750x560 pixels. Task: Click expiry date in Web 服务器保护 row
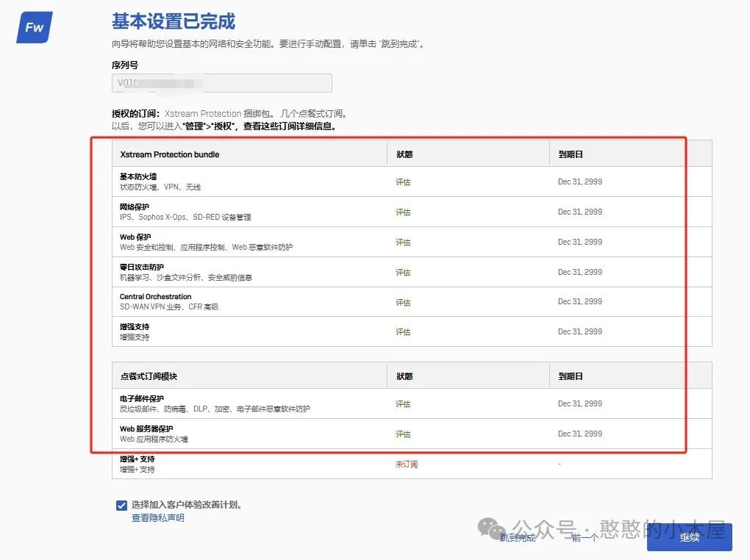pyautogui.click(x=579, y=434)
